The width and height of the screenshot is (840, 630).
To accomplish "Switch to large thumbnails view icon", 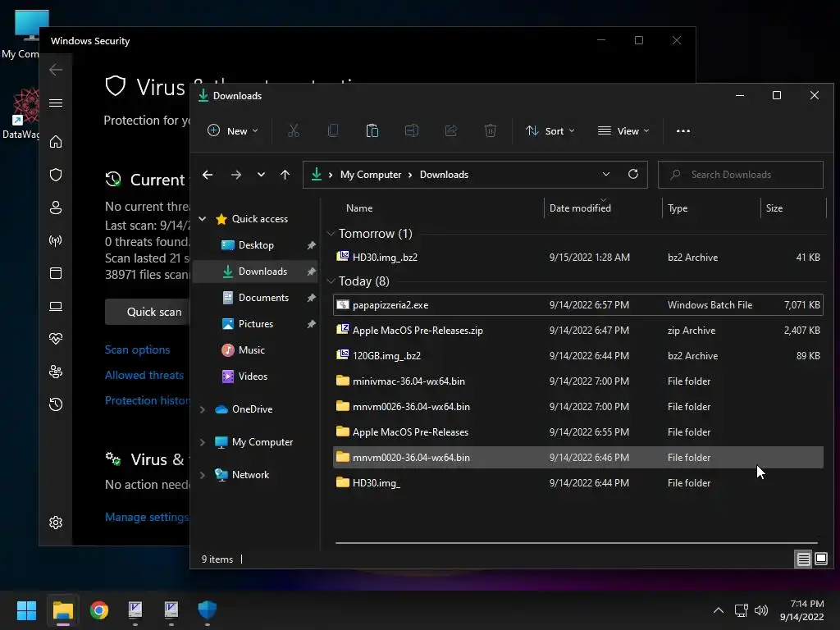I will pos(820,559).
